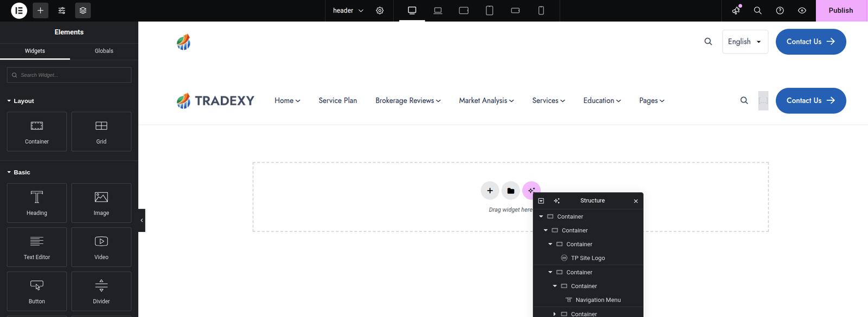Image resolution: width=868 pixels, height=317 pixels.
Task: Click the Elementor logo icon
Action: click(19, 10)
